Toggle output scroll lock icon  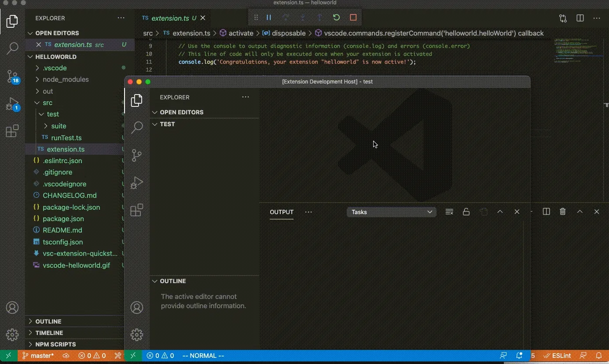click(x=466, y=212)
